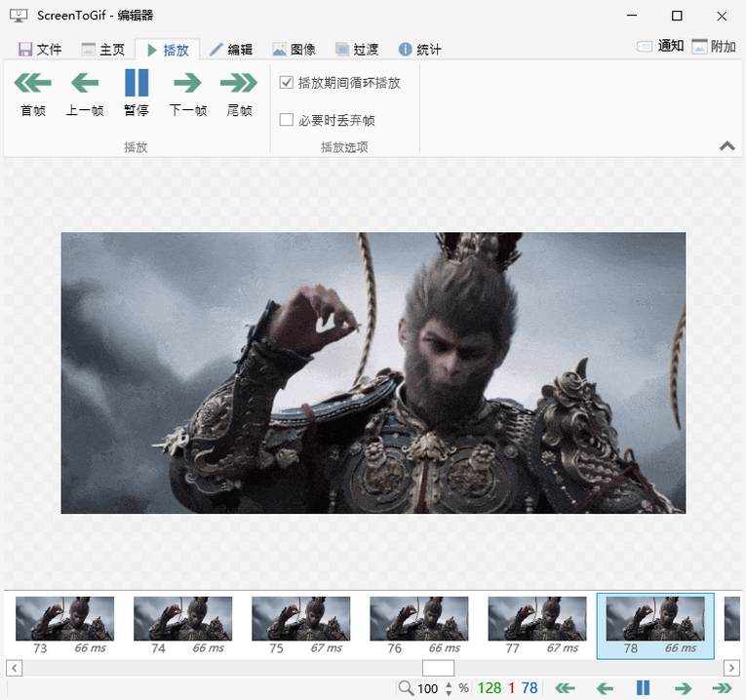Increase zoom with up stepper arrow

coord(449,684)
